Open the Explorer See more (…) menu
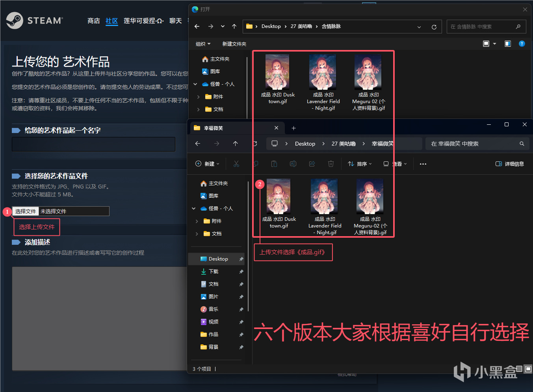 click(423, 164)
